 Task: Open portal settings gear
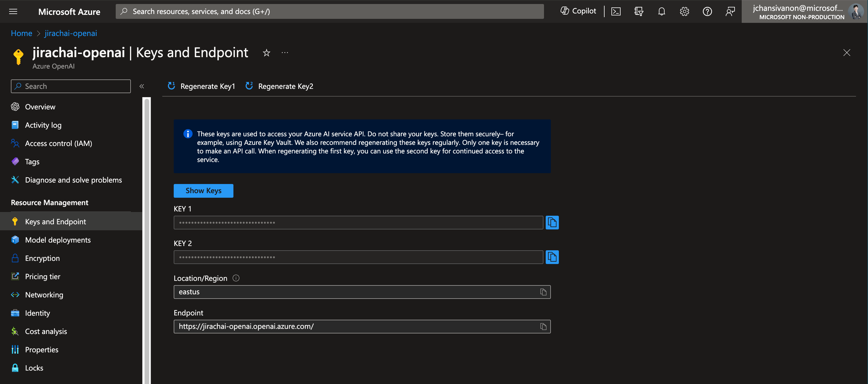[x=684, y=11]
